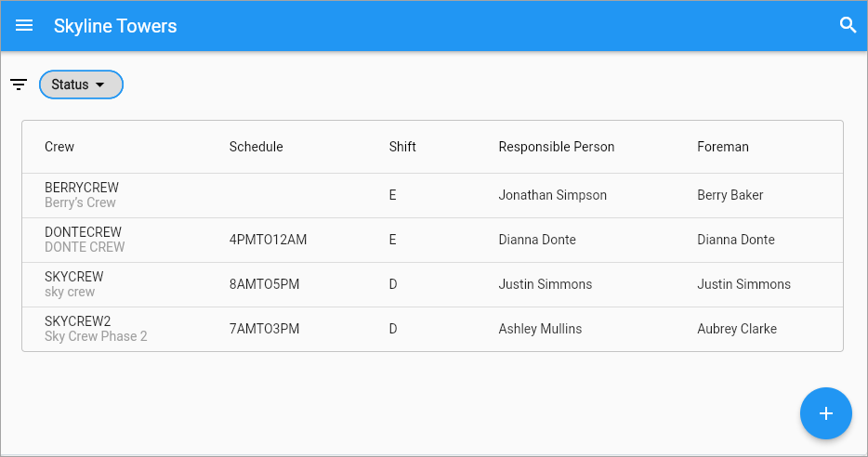Screen dimensions: 868x457
Task: Click foreman Aubrey Clarke
Action: [x=737, y=329]
